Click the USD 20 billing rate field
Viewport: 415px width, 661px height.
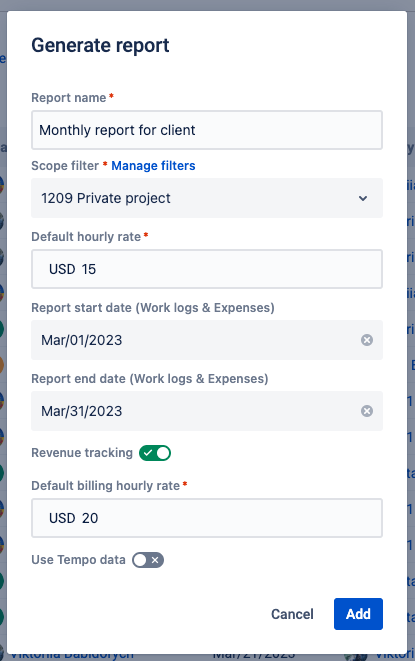click(207, 518)
